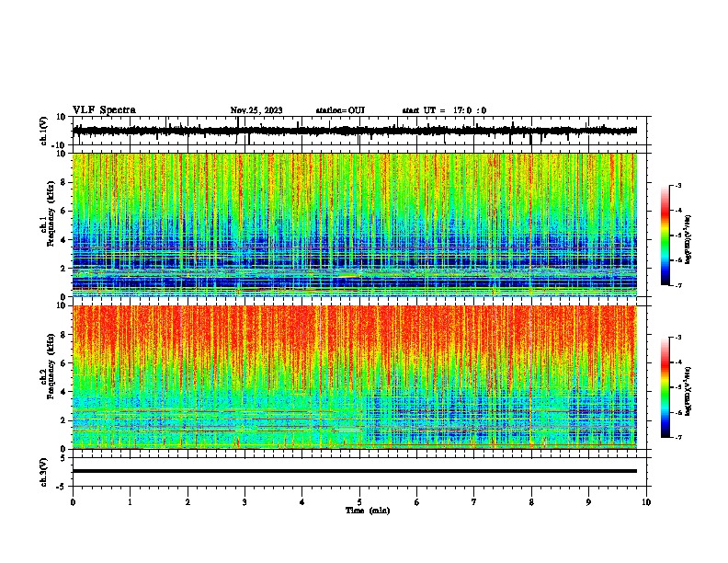Image resolution: width=728 pixels, height=563 pixels.
Task: Click time axis tick label 9 min
Action: (x=588, y=502)
